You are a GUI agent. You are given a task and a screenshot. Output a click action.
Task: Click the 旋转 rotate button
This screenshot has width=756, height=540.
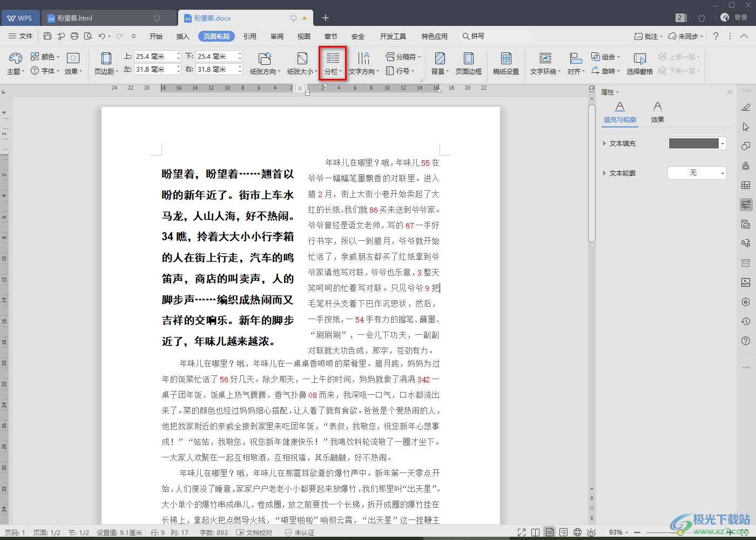[x=605, y=71]
